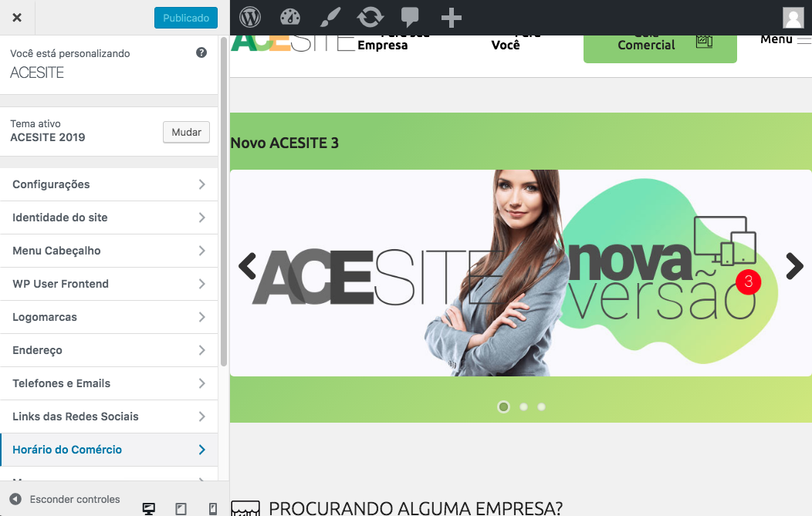Expand Identidade do site chevron arrow
Viewport: 812px width, 516px height.
tap(202, 218)
